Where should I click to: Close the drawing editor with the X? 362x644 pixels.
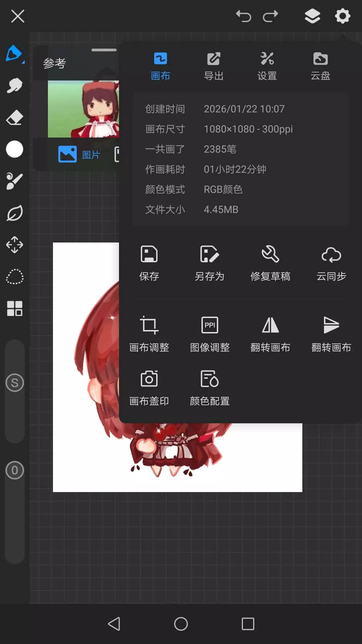click(x=18, y=16)
